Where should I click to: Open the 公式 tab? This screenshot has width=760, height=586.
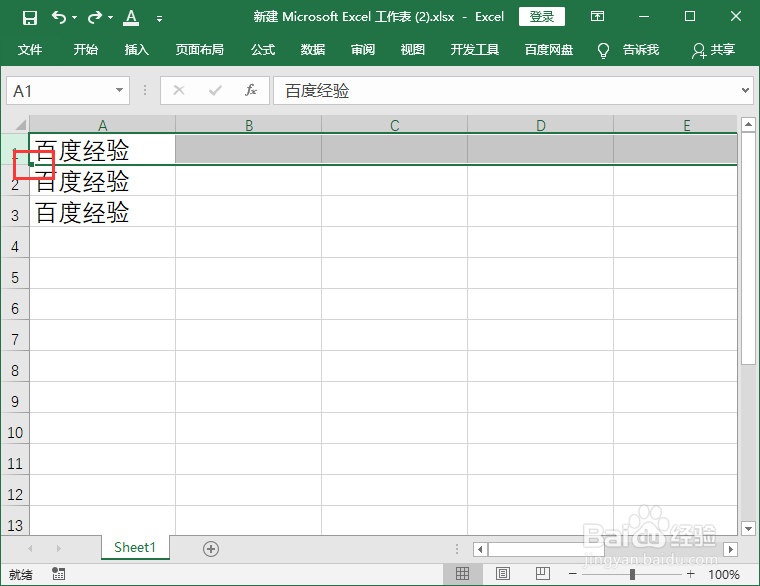(263, 49)
